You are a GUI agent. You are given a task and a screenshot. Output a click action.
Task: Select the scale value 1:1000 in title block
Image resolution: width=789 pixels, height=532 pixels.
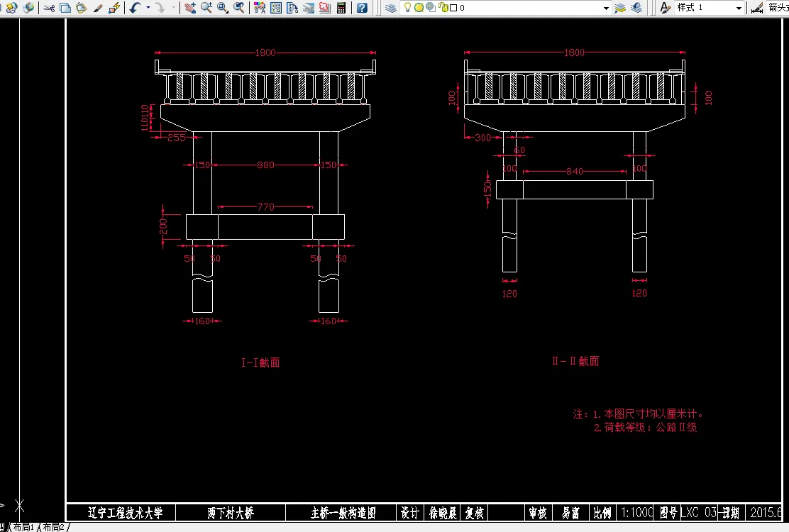click(637, 513)
